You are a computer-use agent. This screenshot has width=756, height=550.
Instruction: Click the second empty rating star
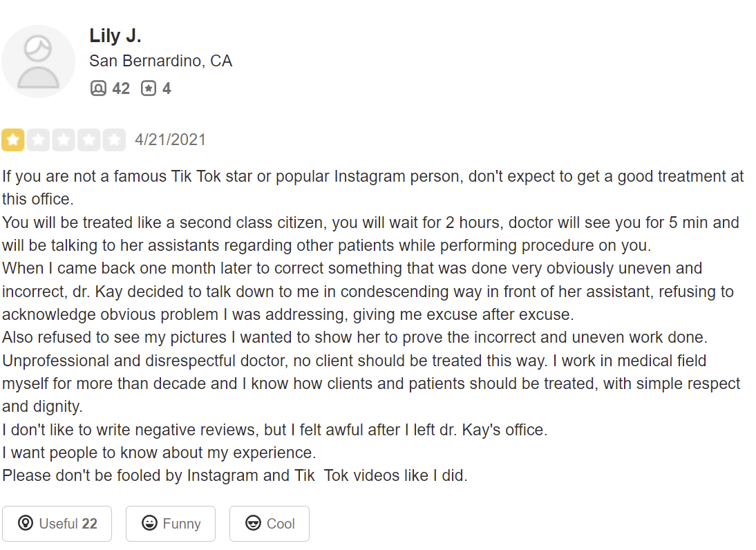38,140
